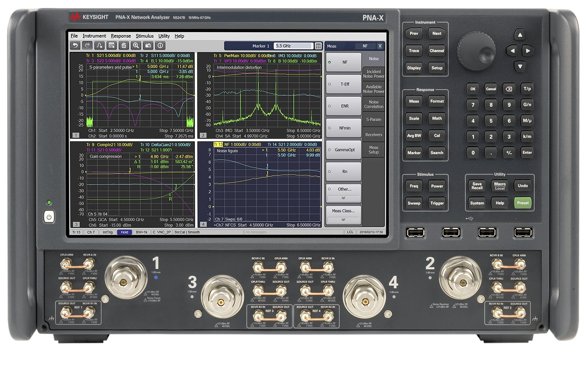Click the SrcCal | Smooth status entry

click(x=187, y=232)
